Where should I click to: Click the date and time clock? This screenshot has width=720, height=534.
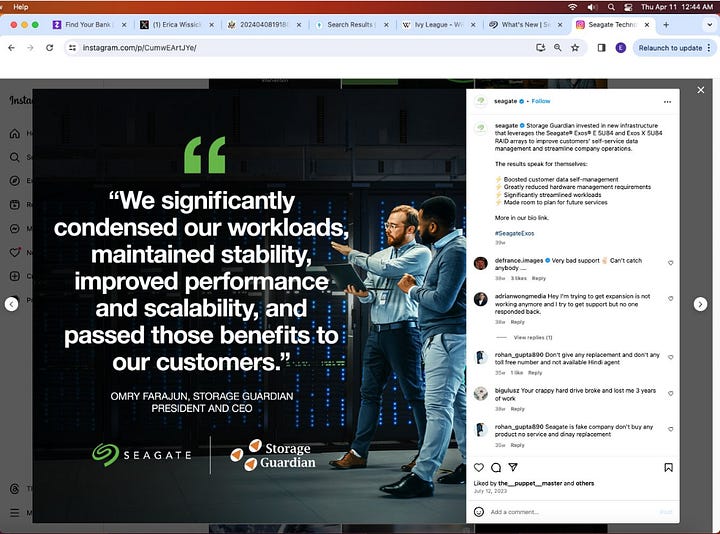coord(677,7)
